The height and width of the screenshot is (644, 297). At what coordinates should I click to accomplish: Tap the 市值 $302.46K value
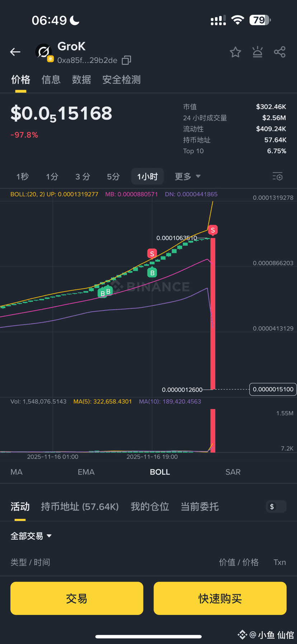click(x=271, y=107)
